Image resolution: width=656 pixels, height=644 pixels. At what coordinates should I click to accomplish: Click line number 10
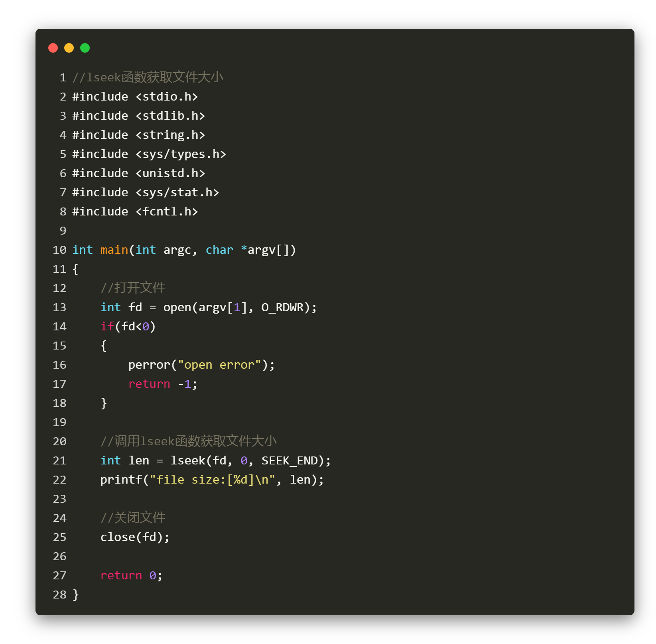60,250
